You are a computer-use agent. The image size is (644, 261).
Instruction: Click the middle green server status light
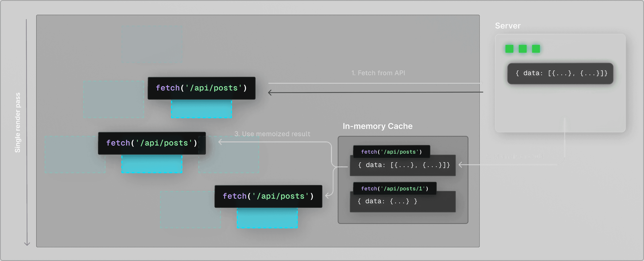(x=523, y=49)
